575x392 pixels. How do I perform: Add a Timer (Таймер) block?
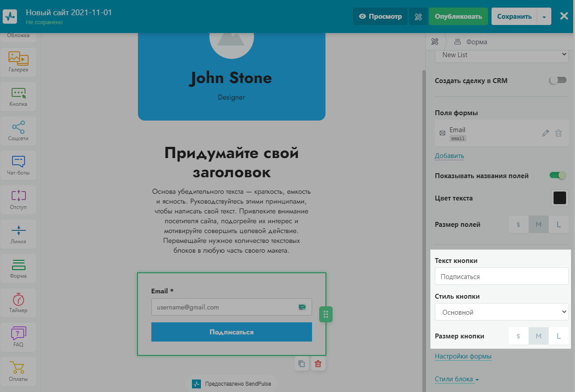tap(18, 302)
